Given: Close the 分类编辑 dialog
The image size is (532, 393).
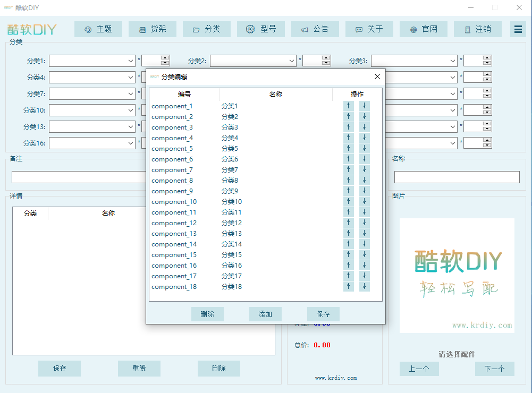Looking at the screenshot, I should (x=377, y=76).
